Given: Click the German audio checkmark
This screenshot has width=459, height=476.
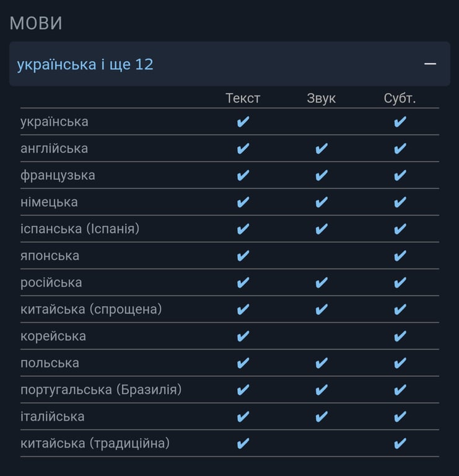Looking at the screenshot, I should pyautogui.click(x=321, y=202).
